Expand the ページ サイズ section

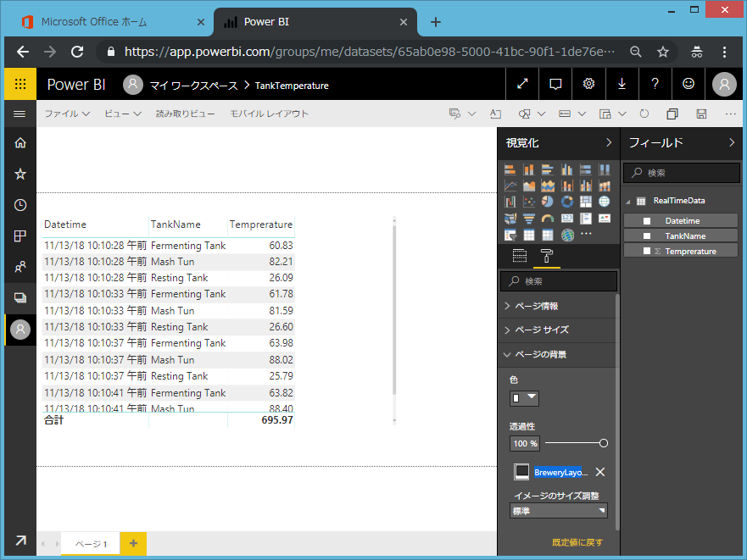point(557,330)
